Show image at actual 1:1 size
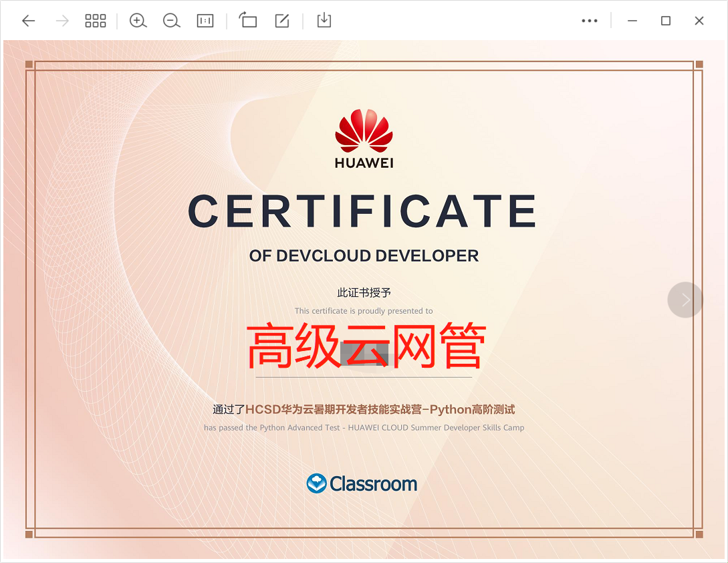 [205, 21]
